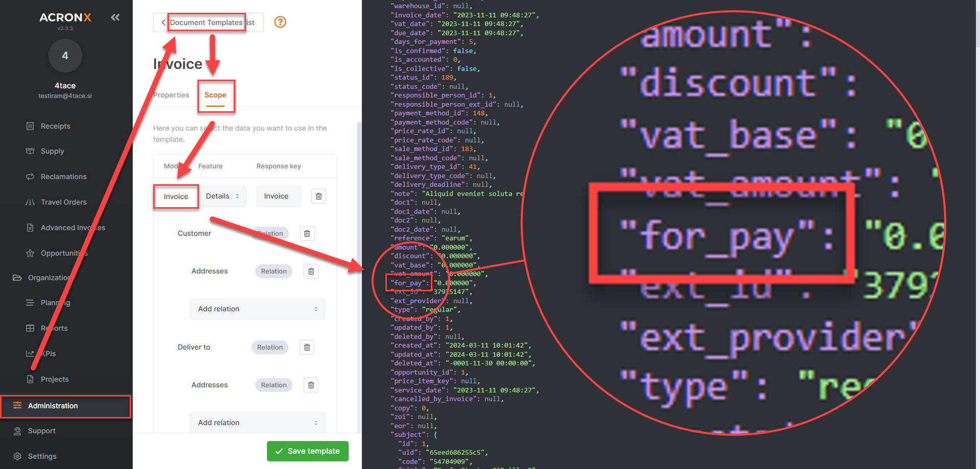Delete the Deliver to relation row

[307, 347]
